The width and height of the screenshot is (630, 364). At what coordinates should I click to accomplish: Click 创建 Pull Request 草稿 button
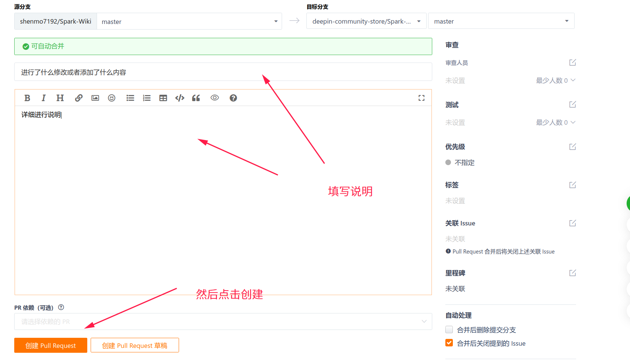pyautogui.click(x=134, y=345)
